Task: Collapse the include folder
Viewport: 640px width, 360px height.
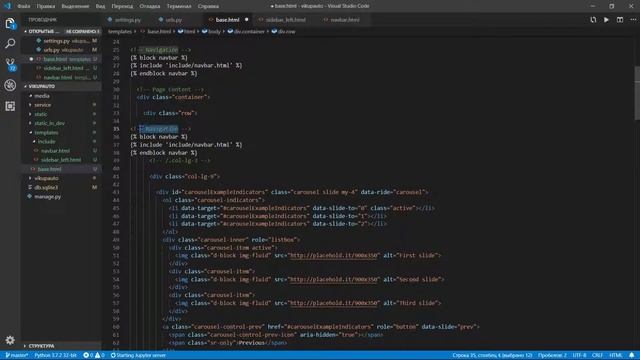Action: coord(61,142)
